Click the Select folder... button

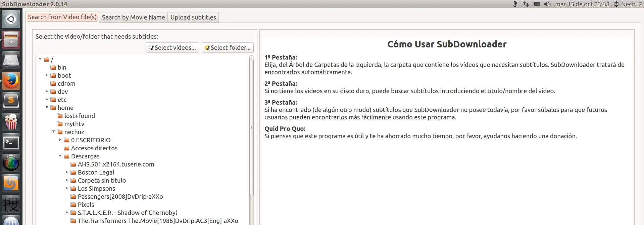click(228, 48)
